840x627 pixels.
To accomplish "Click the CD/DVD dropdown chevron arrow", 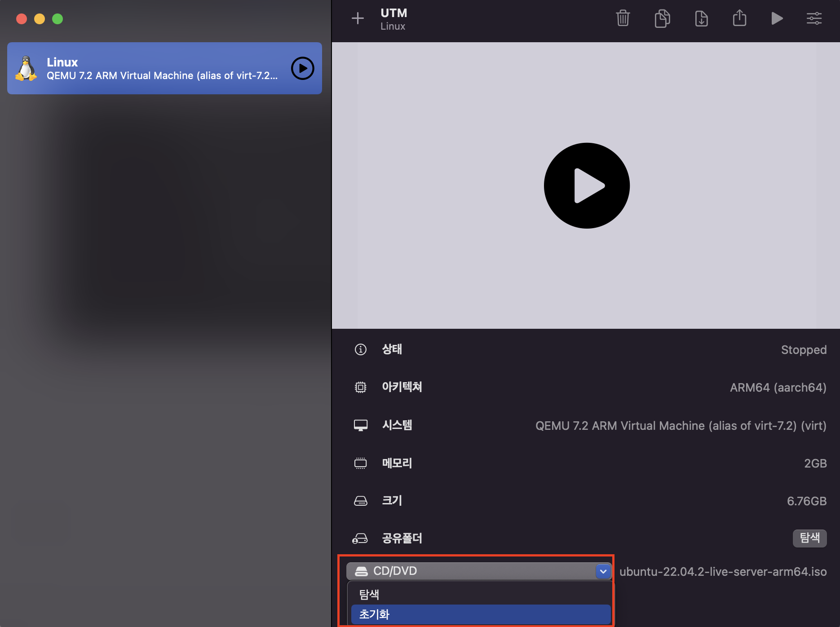I will click(x=603, y=571).
